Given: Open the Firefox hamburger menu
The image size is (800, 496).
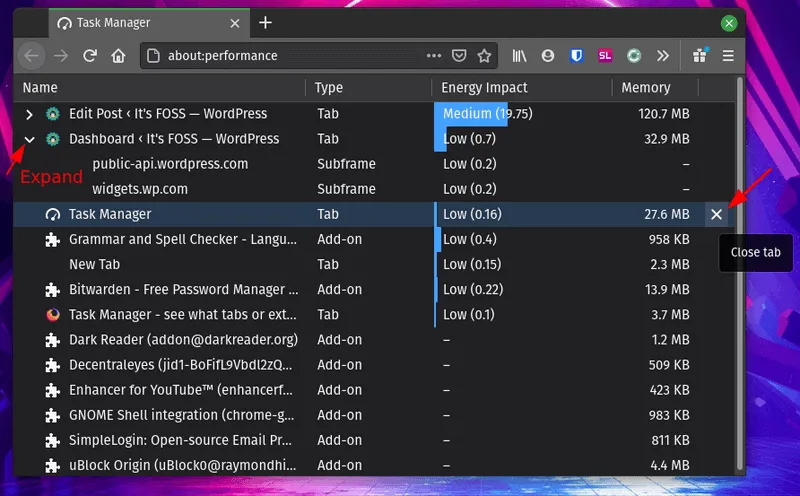Looking at the screenshot, I should click(x=728, y=56).
